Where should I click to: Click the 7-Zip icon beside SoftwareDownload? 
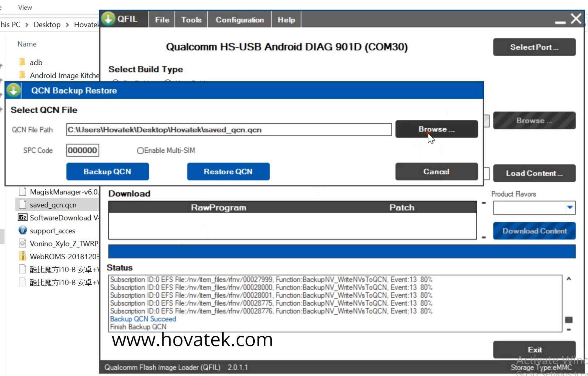[22, 218]
